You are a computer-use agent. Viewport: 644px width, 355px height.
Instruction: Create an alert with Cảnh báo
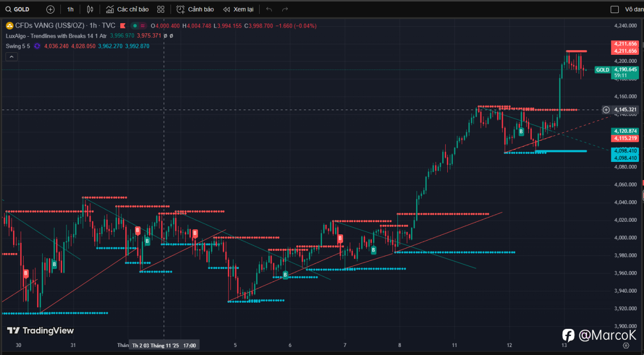coord(195,9)
